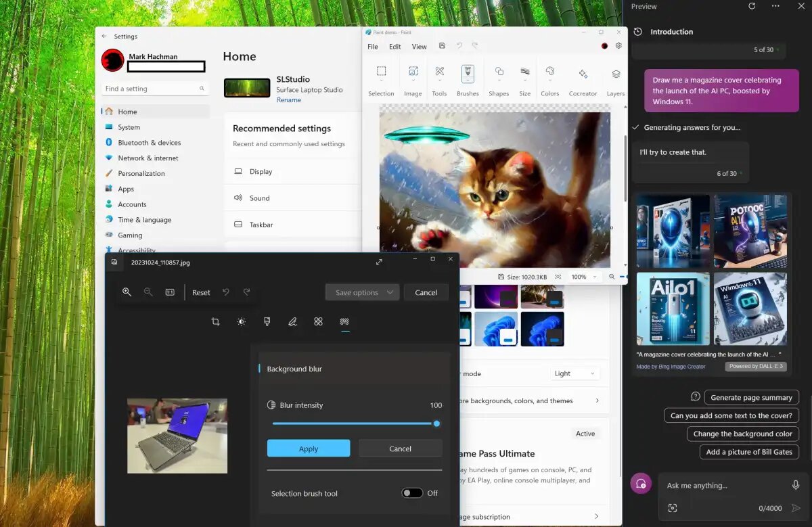The image size is (812, 527).
Task: Use microphone in Copilot ask box
Action: [796, 485]
